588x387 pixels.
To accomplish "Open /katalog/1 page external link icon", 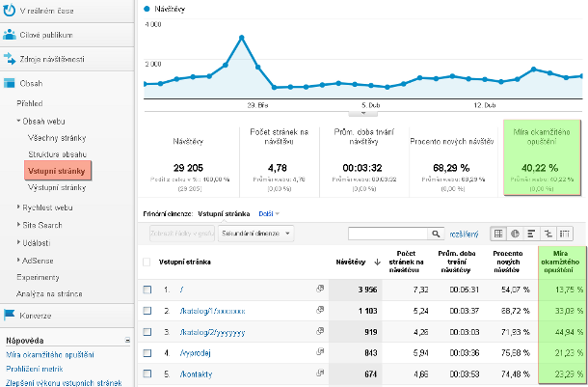I will (x=320, y=310).
